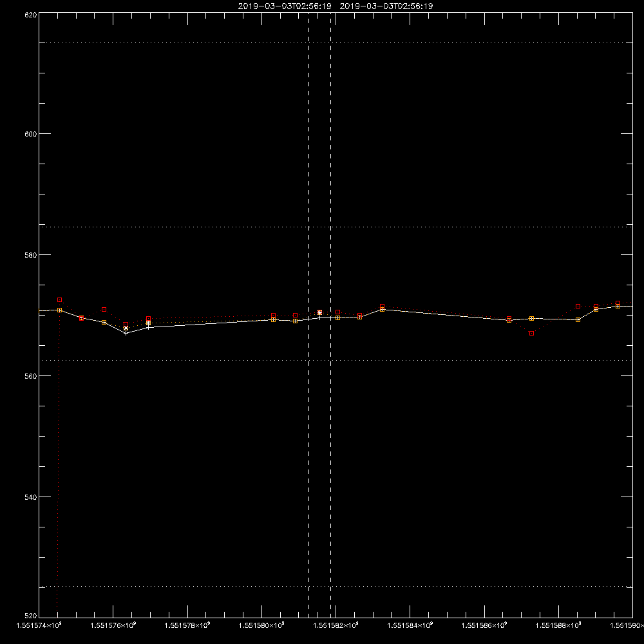Click the x-axis label 1.551578×10⁹

click(x=187, y=625)
